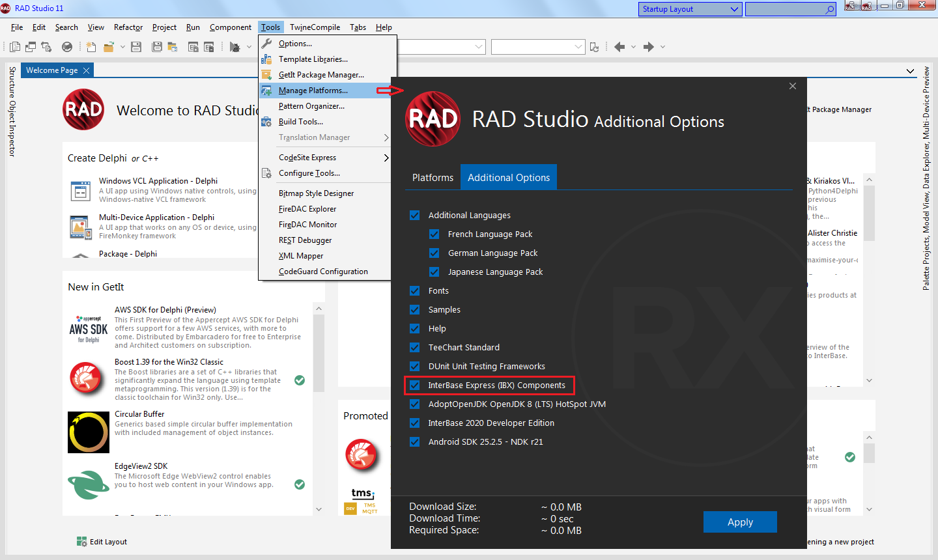Click the Multi-Device Application icon
Screen dimensions: 938x560
pos(80,227)
